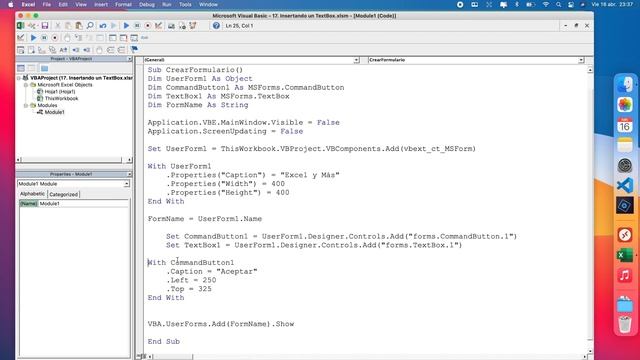
Task: Open Find with the magnifier icon
Action: 90,26
